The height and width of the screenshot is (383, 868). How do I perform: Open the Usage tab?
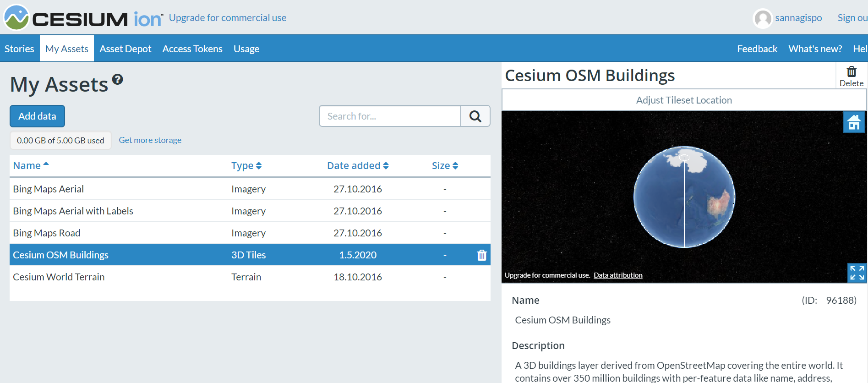tap(246, 49)
